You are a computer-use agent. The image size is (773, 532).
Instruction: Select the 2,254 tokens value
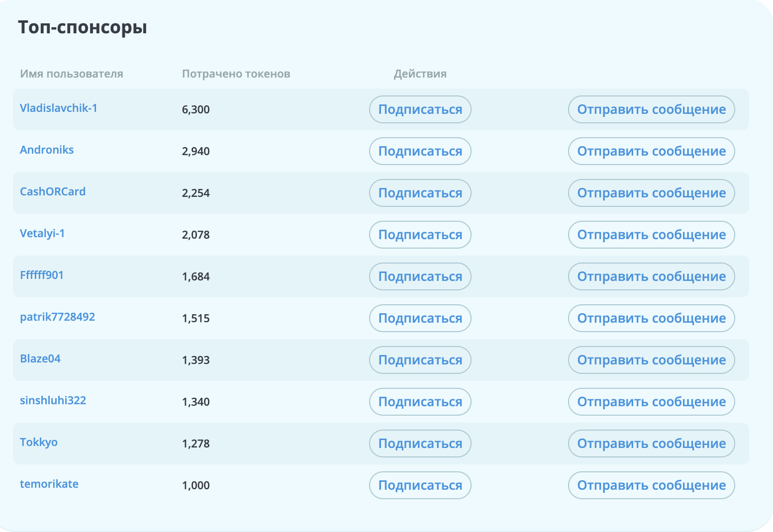tap(196, 193)
